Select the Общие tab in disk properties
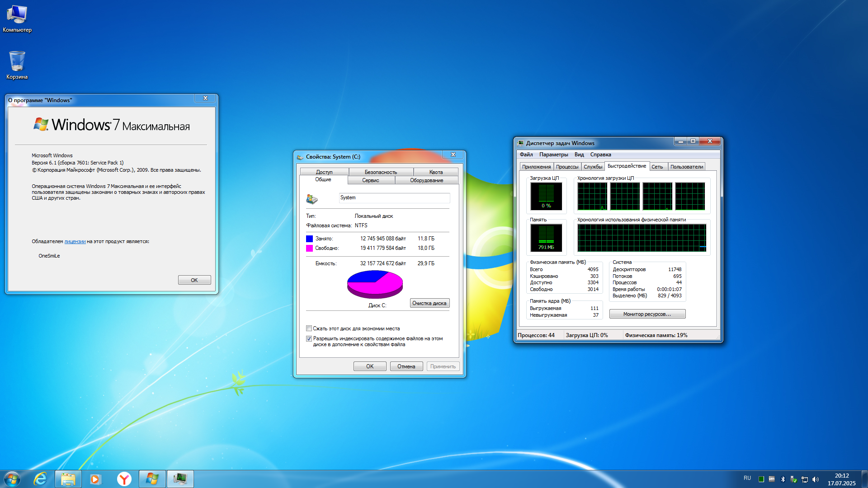 pyautogui.click(x=323, y=179)
